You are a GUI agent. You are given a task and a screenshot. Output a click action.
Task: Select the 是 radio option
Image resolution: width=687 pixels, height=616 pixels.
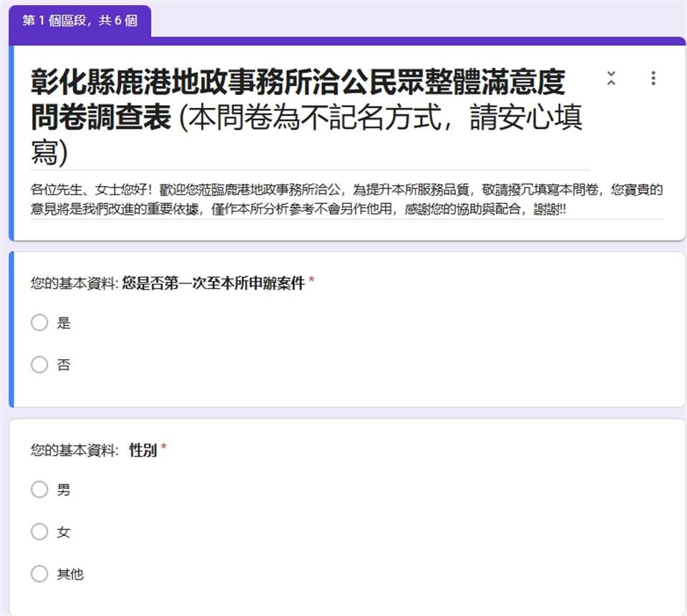[x=39, y=323]
